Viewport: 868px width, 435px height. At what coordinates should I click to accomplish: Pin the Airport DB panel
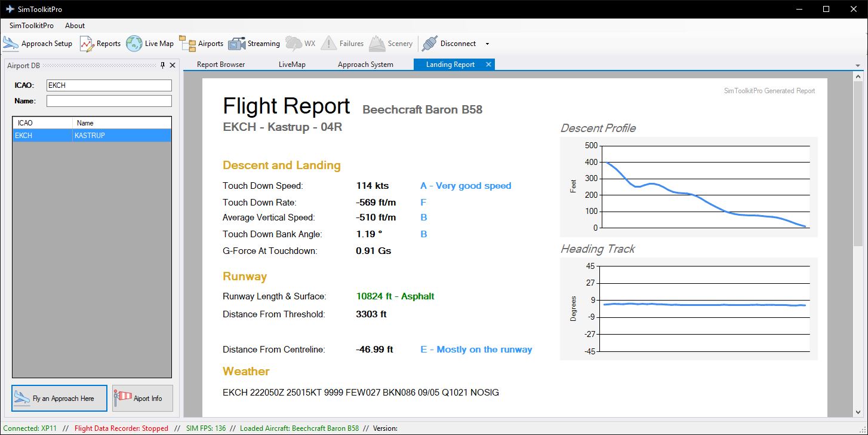(163, 65)
